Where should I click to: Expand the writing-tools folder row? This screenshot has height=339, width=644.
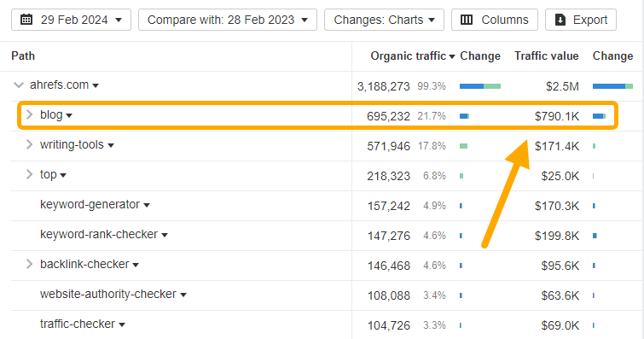click(29, 145)
